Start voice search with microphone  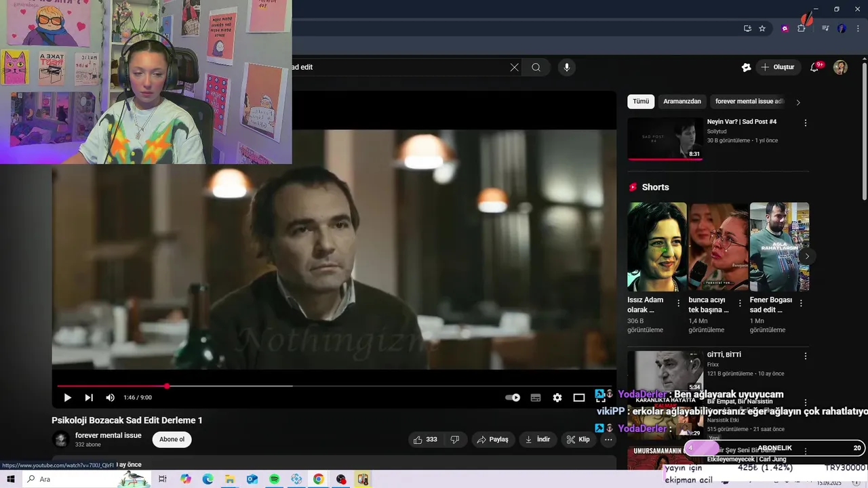tap(567, 67)
